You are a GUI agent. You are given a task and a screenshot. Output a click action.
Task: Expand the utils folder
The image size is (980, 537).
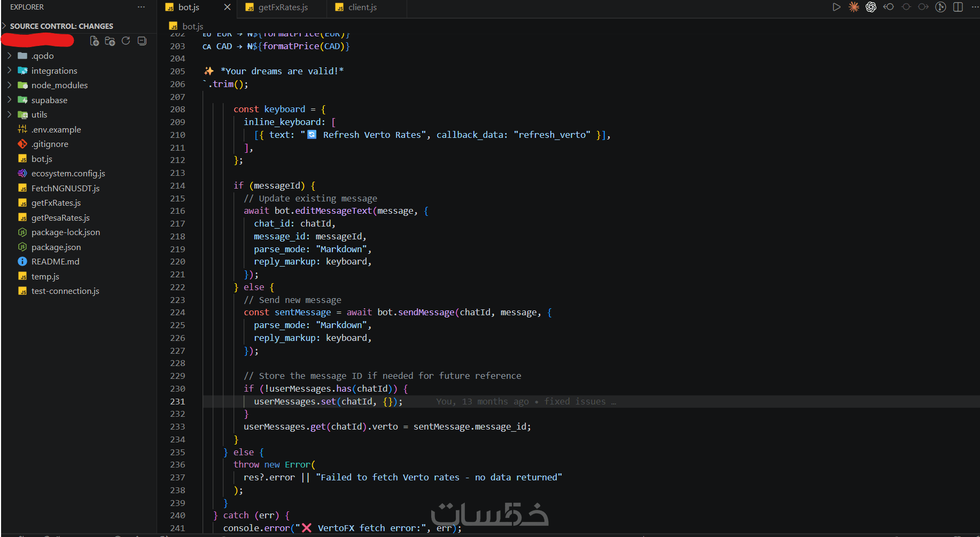click(39, 114)
